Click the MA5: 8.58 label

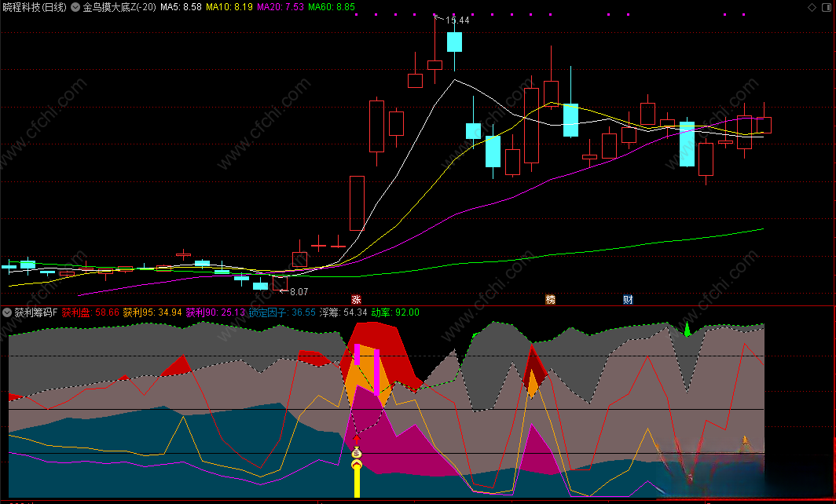[181, 7]
